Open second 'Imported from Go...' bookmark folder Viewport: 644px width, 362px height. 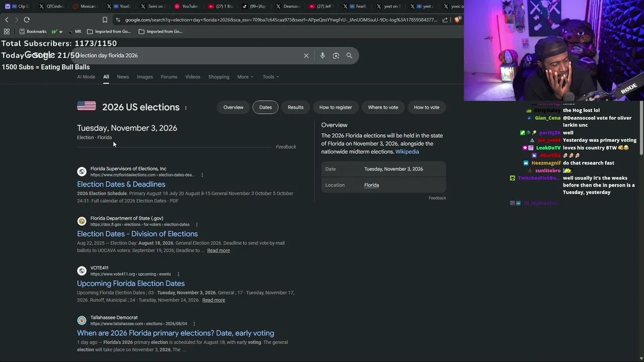[160, 31]
